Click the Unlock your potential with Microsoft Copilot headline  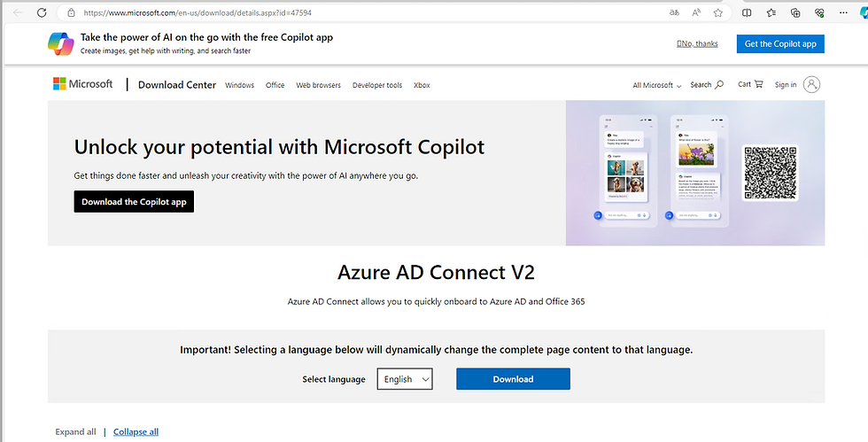279,147
